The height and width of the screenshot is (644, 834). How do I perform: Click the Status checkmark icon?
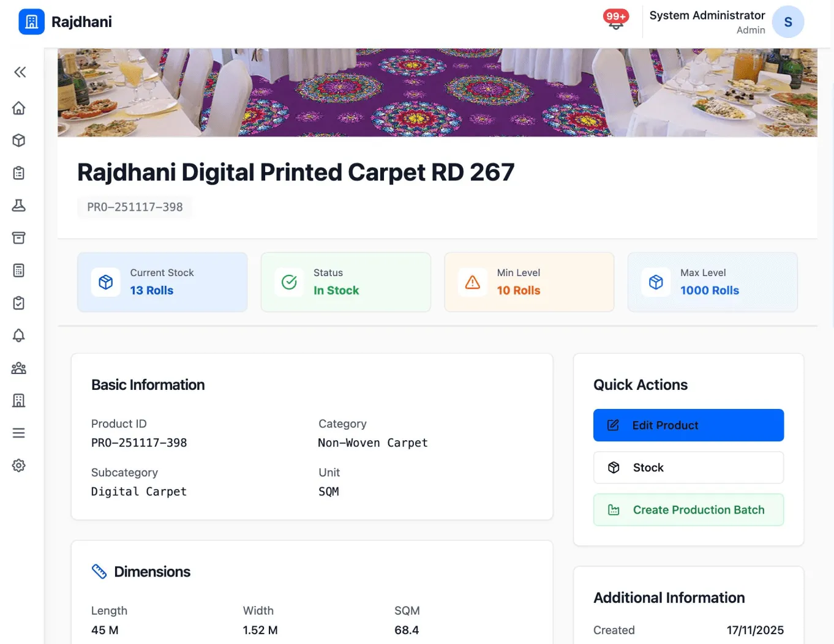click(289, 282)
